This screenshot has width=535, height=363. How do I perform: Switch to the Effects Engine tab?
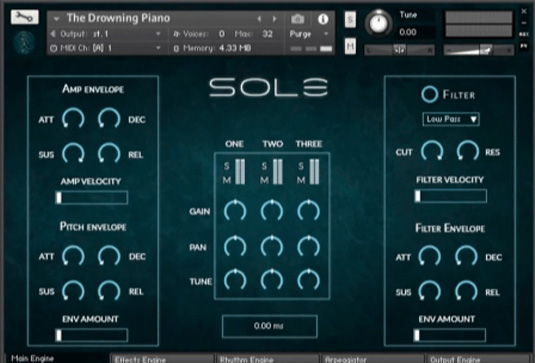162,359
